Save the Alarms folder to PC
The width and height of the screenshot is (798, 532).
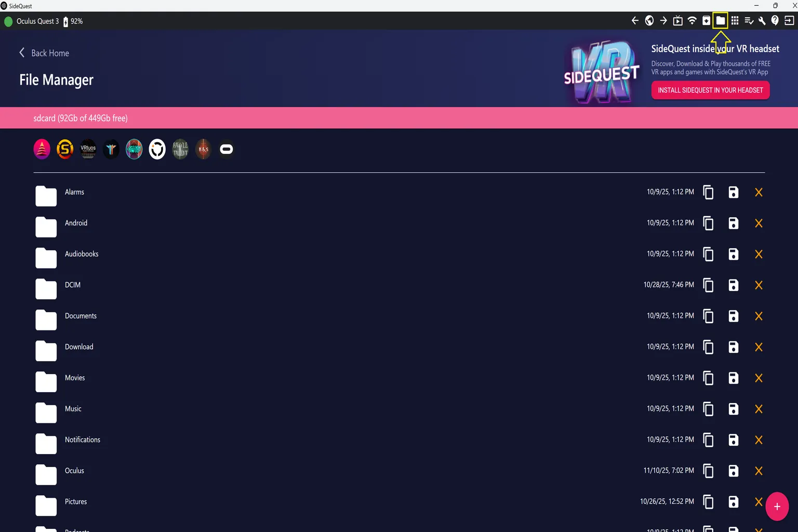click(x=734, y=192)
